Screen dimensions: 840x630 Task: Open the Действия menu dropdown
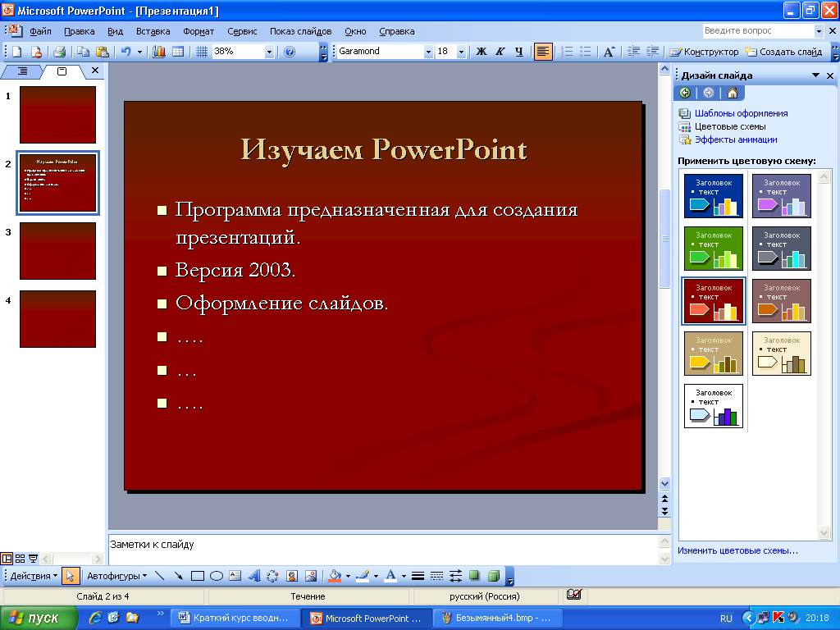pos(33,576)
